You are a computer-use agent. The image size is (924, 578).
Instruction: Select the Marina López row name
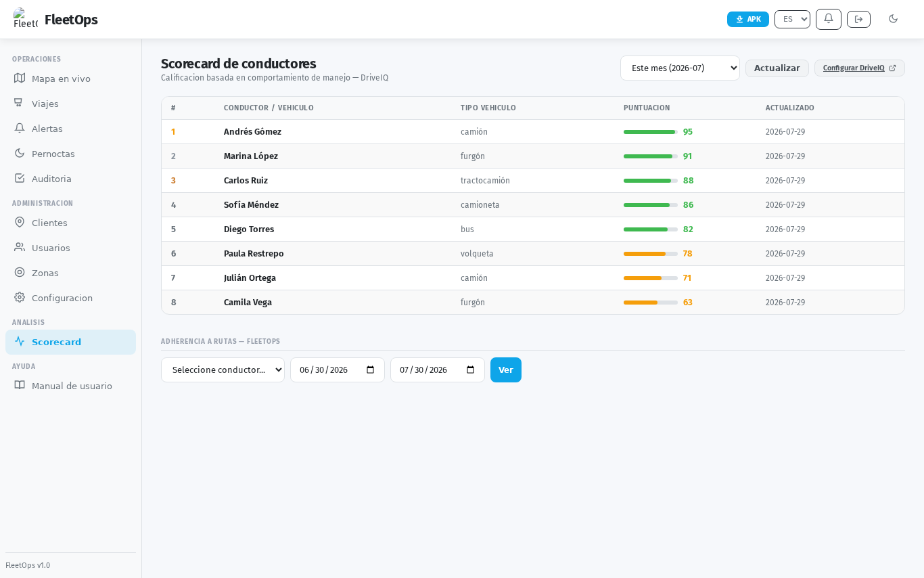(x=251, y=156)
